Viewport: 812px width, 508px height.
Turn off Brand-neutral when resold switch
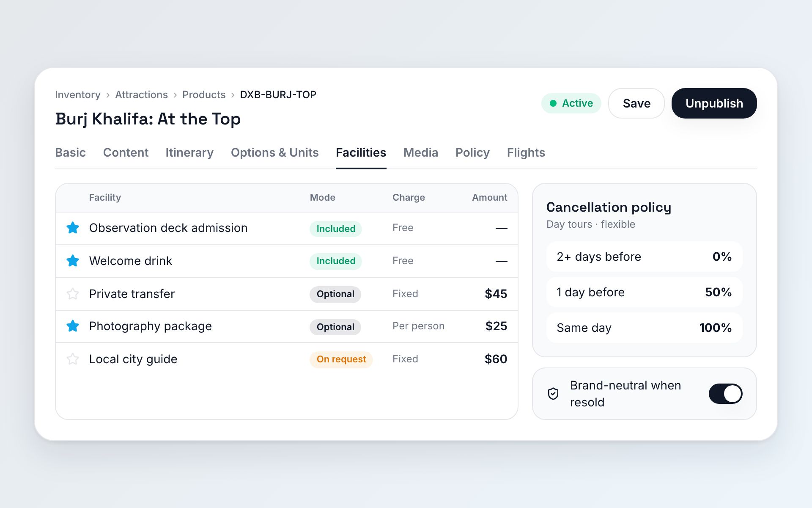725,394
